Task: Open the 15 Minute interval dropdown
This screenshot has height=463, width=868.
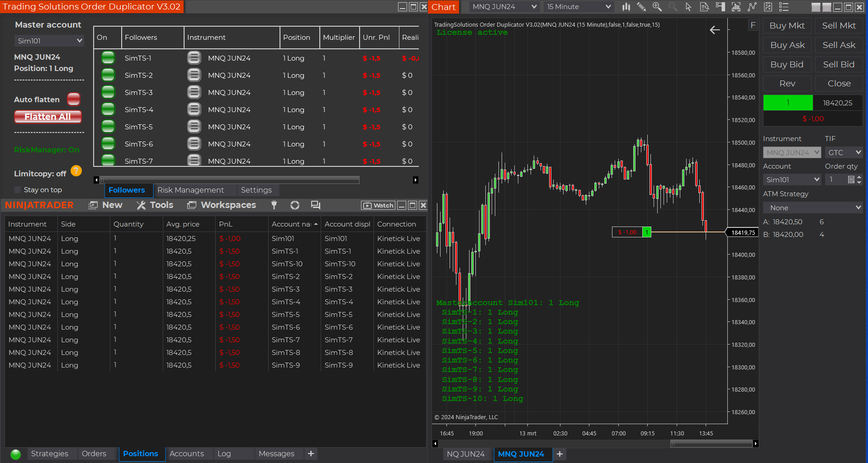Action: coord(579,7)
